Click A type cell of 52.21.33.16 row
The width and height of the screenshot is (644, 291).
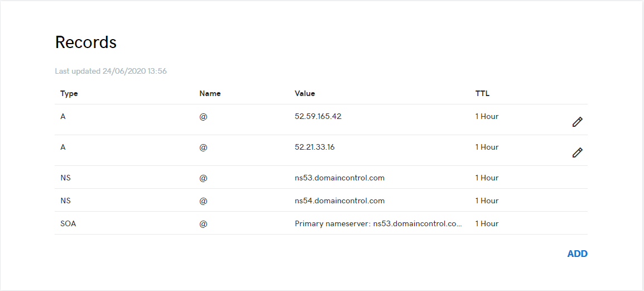point(63,147)
